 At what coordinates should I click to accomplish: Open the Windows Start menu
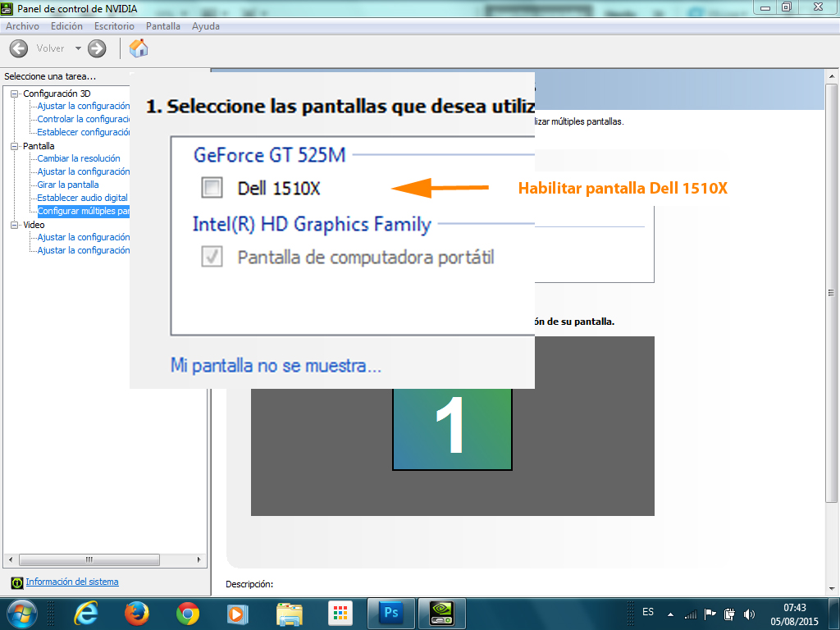[21, 614]
